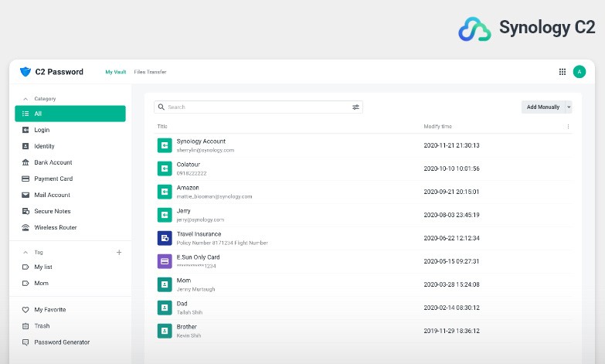The height and width of the screenshot is (364, 605).
Task: Open the Jerry entry title
Action: (x=184, y=211)
